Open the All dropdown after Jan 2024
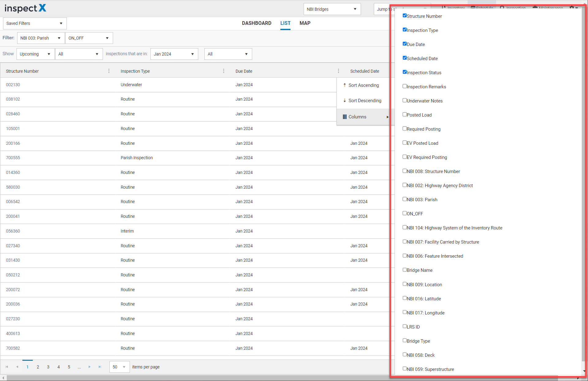 pyautogui.click(x=228, y=54)
